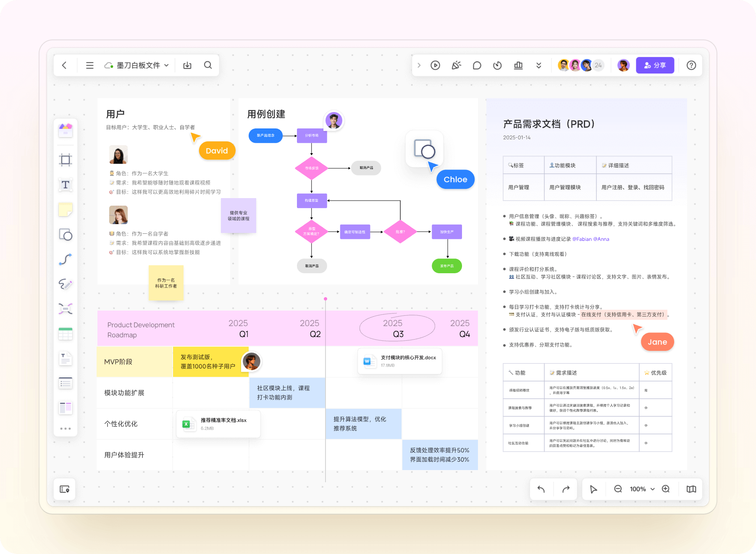This screenshot has height=554, width=756.
Task: Click the yellow 作为一名科研工作者 sticky note
Action: (x=166, y=283)
